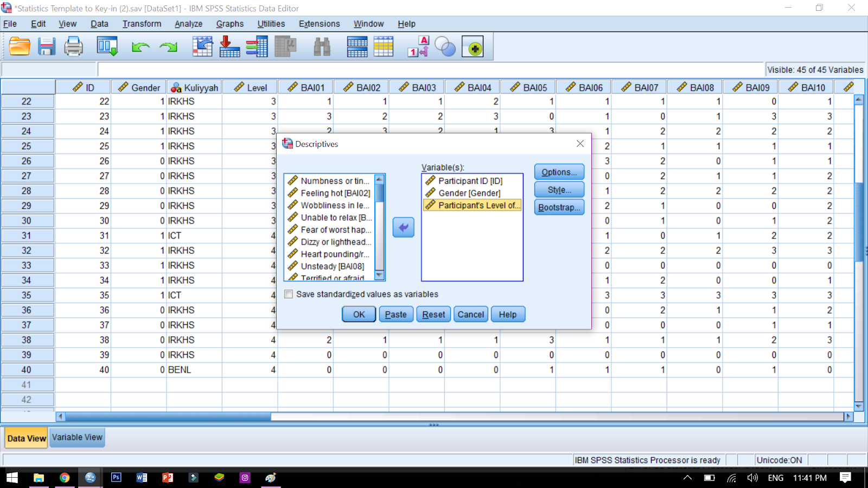The width and height of the screenshot is (868, 488).
Task: Open the Extensions menu
Action: coord(319,24)
